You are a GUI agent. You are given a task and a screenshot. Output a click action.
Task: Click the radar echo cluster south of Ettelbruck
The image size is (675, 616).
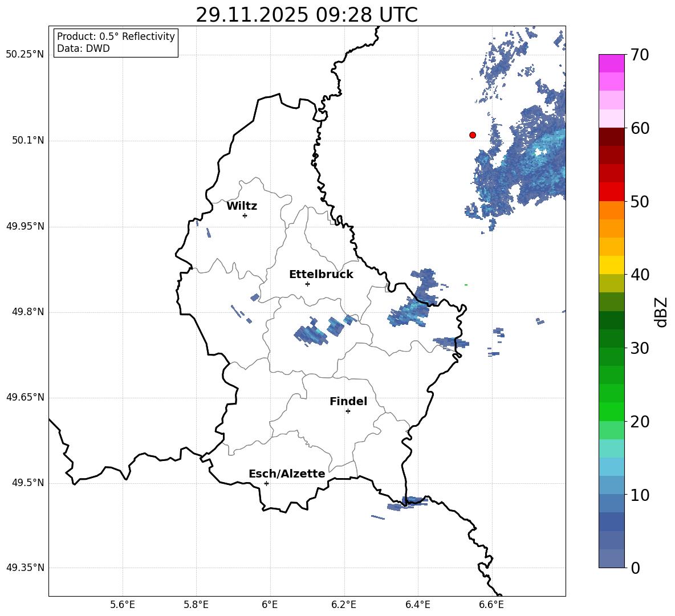coord(310,334)
